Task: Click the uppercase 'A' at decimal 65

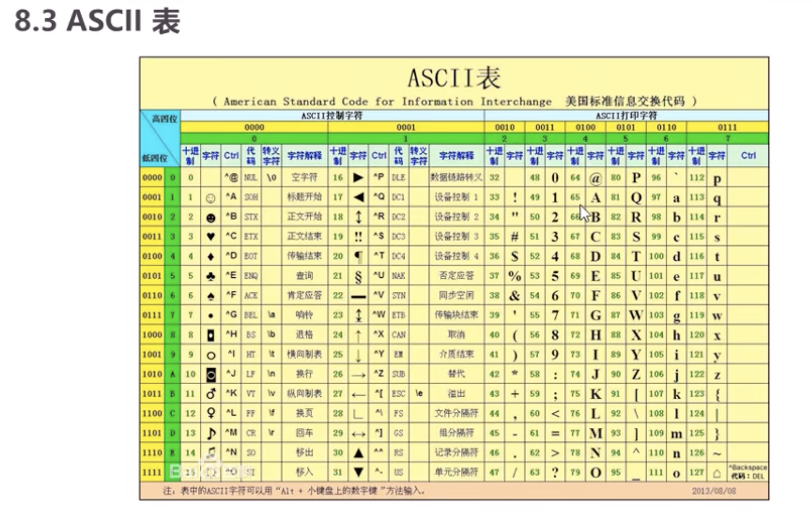Action: 596,197
